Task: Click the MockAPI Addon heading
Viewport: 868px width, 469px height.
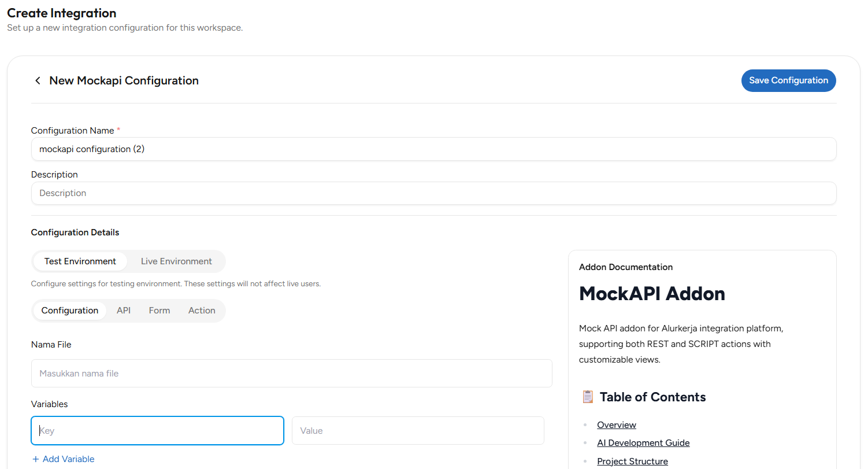Action: tap(652, 294)
